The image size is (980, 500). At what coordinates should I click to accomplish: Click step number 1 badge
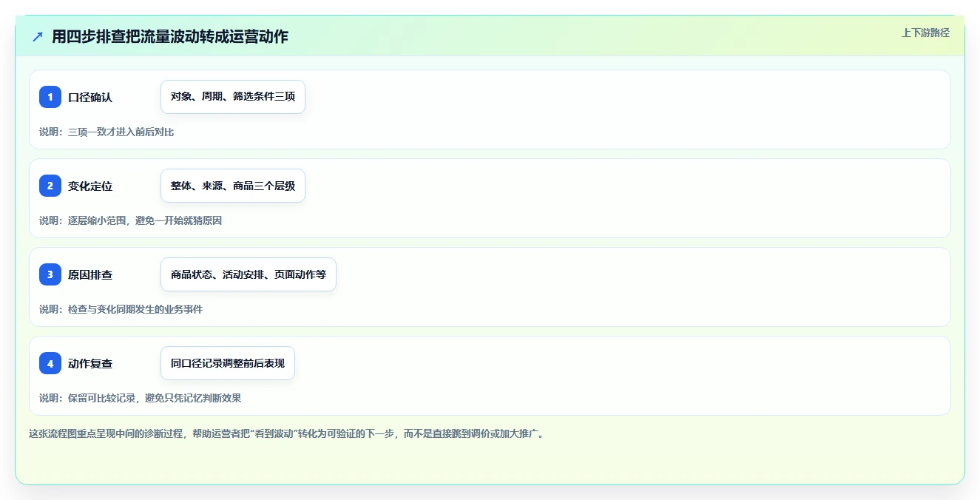(x=50, y=97)
